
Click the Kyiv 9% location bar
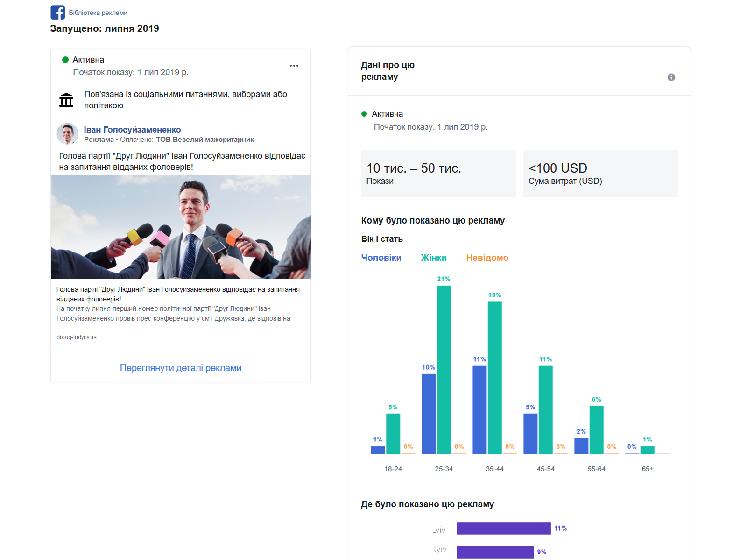[x=495, y=552]
